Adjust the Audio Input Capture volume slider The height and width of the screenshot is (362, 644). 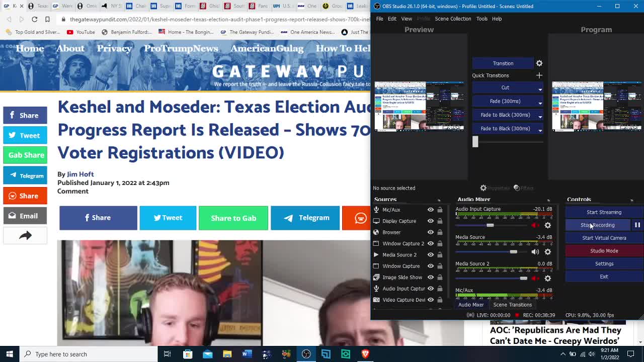pos(490,225)
